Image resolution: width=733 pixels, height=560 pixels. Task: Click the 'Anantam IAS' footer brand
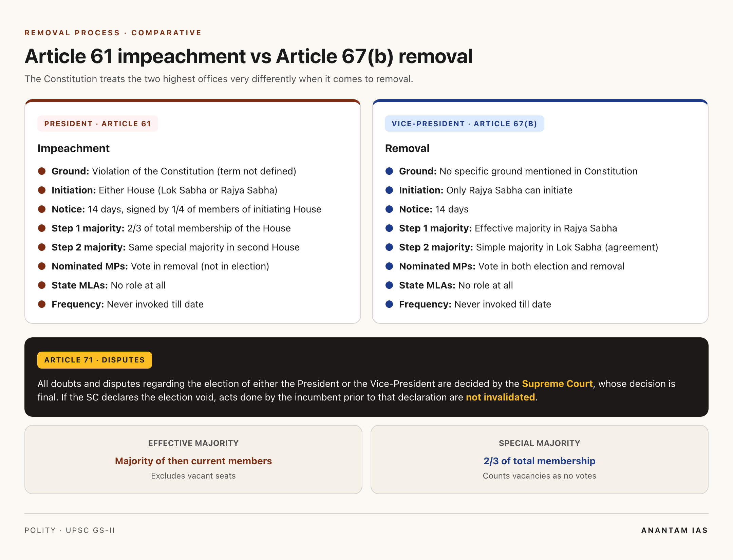tap(675, 530)
